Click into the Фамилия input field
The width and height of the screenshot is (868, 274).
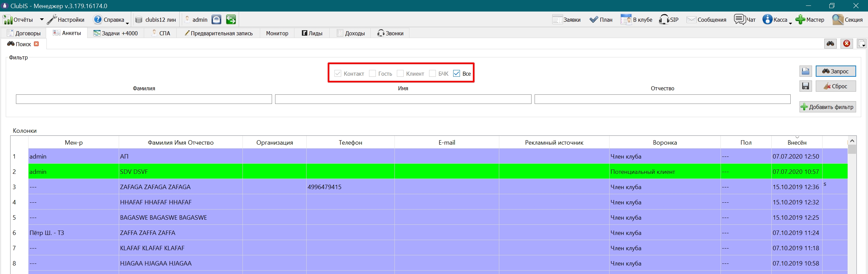[x=144, y=99]
